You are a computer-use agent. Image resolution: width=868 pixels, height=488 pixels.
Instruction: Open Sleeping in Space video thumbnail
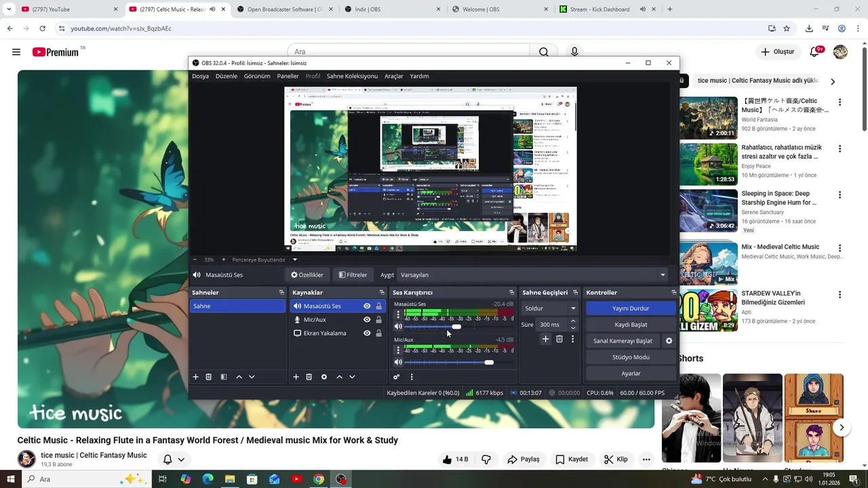coord(709,210)
